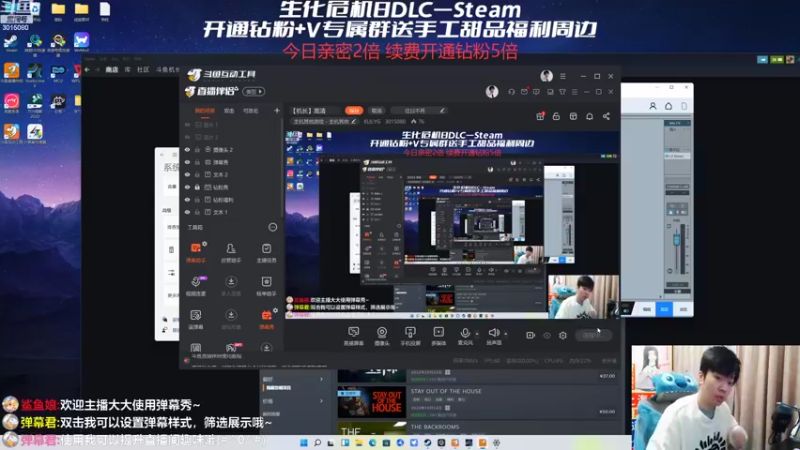Add 高清屏幕 screen capture source

[354, 336]
